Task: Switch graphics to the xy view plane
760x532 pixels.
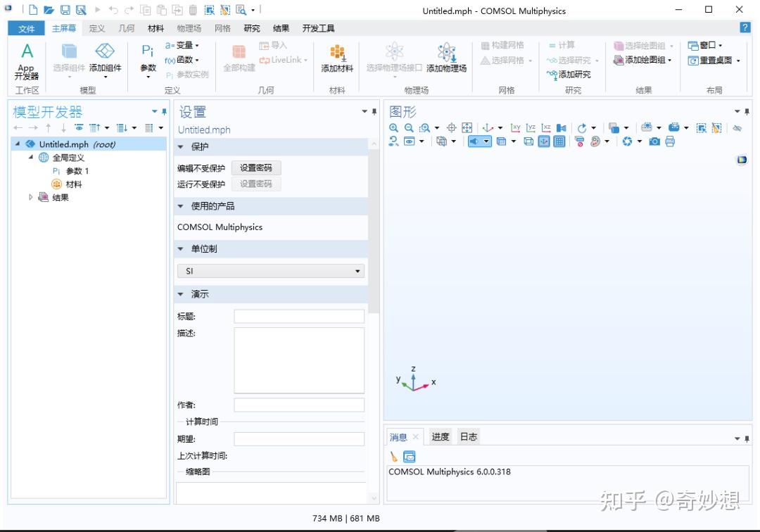Action: pos(516,127)
